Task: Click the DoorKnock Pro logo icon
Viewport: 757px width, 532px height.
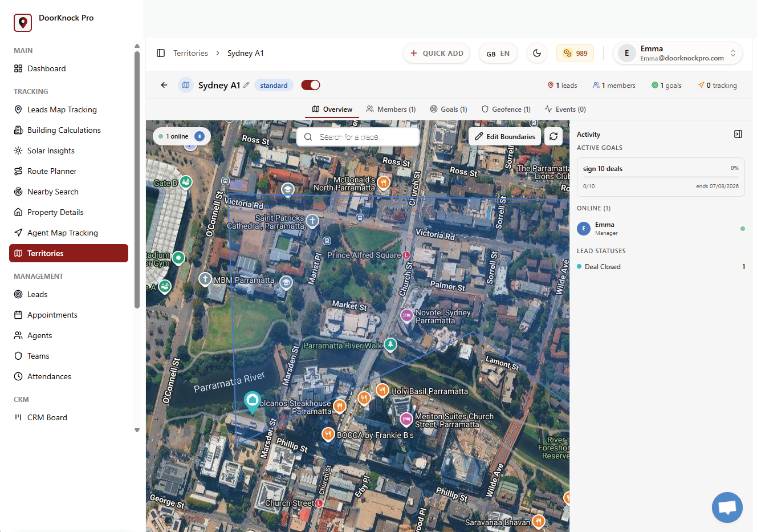Action: coord(23,23)
